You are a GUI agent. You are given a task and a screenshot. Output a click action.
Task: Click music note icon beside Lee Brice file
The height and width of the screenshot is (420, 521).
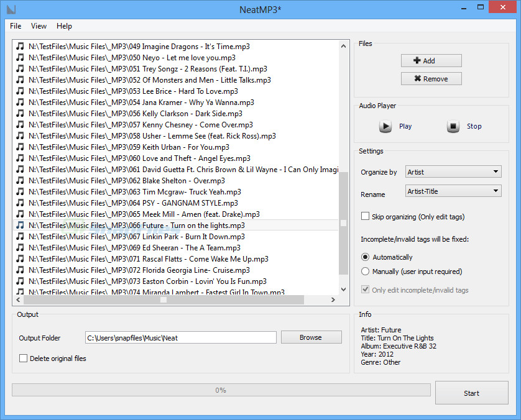pyautogui.click(x=21, y=91)
